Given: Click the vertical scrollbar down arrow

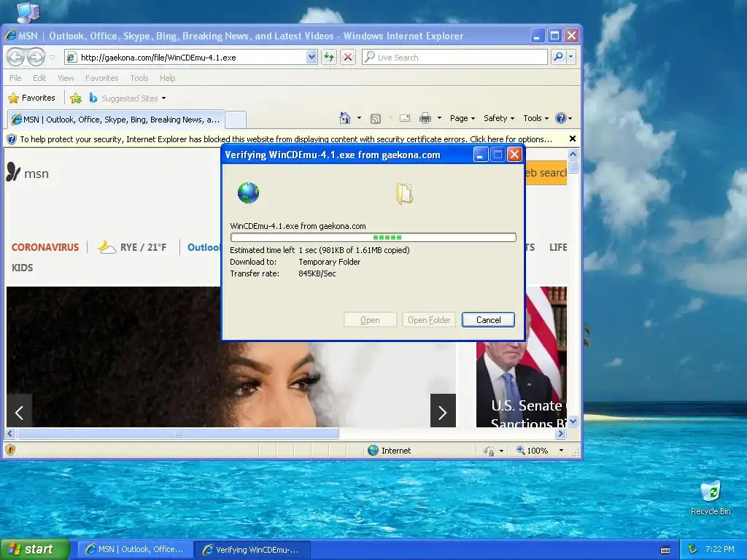Looking at the screenshot, I should point(573,421).
